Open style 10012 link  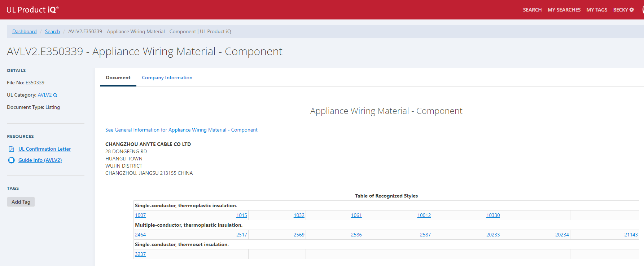point(424,215)
